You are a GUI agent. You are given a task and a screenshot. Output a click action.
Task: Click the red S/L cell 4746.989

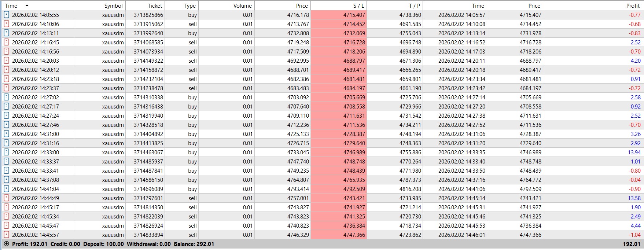354,152
